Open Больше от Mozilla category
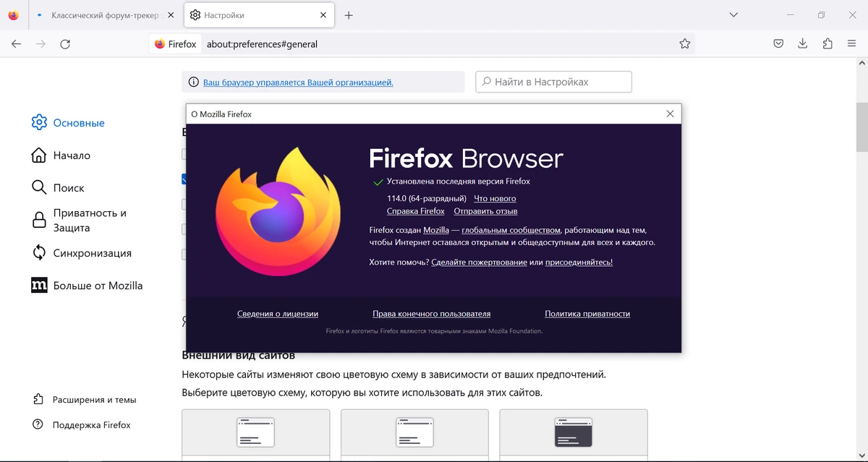The height and width of the screenshot is (462, 868). click(88, 286)
